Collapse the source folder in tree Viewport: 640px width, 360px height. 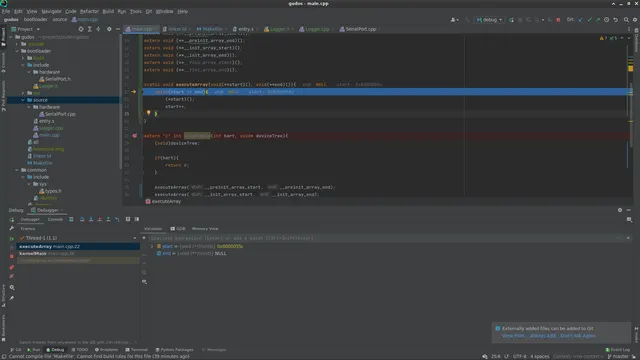coord(23,100)
